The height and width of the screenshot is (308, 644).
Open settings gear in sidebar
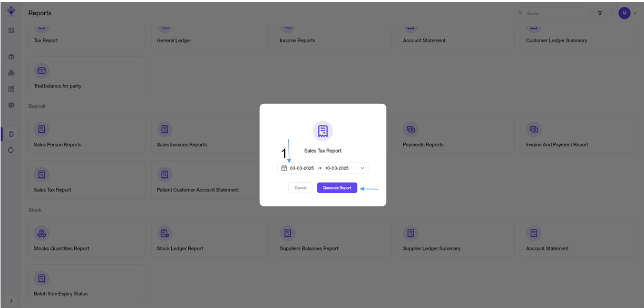(11, 105)
